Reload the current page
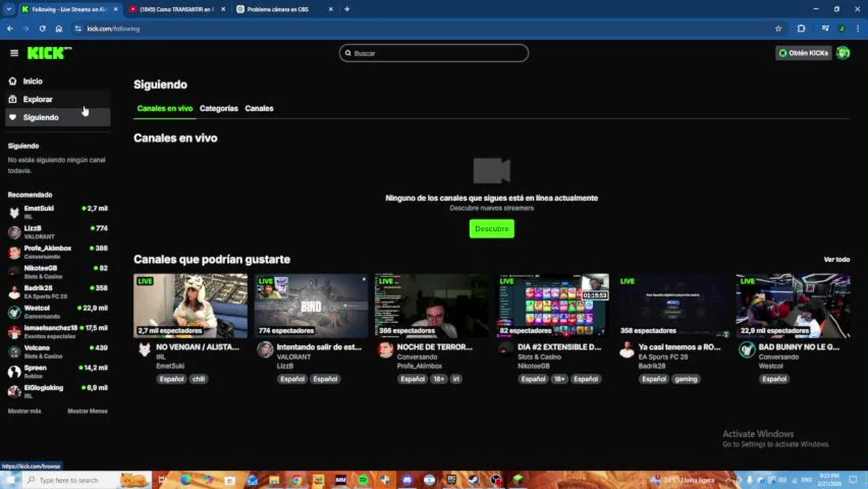Viewport: 868px width, 489px height. (x=42, y=29)
